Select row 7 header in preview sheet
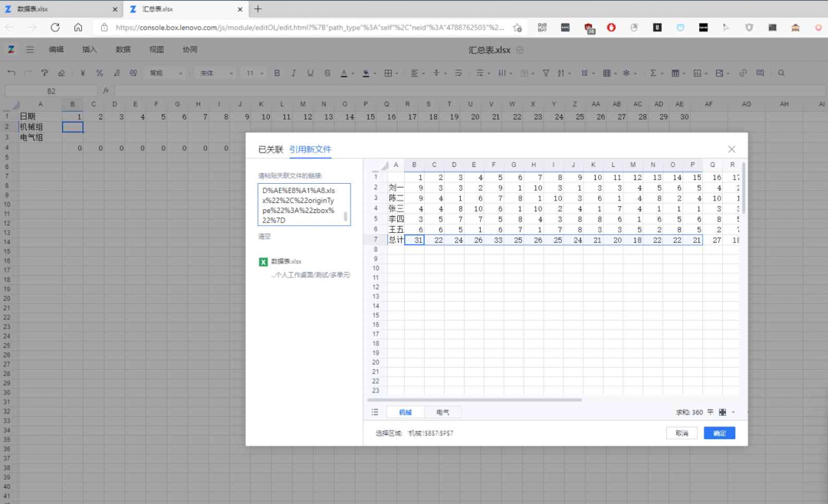 [376, 240]
